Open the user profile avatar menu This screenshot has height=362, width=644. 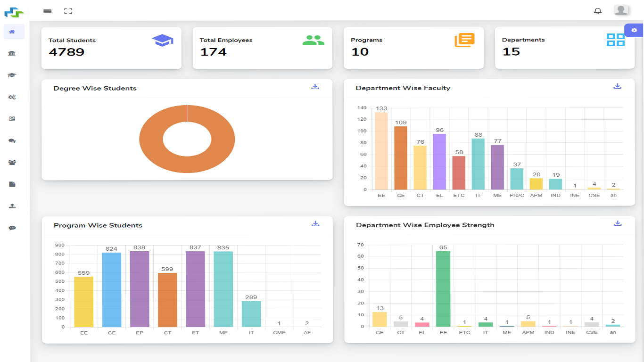pyautogui.click(x=621, y=10)
